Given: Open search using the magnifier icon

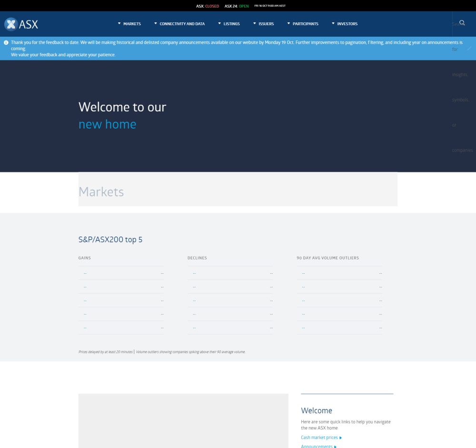Looking at the screenshot, I should pos(462,22).
